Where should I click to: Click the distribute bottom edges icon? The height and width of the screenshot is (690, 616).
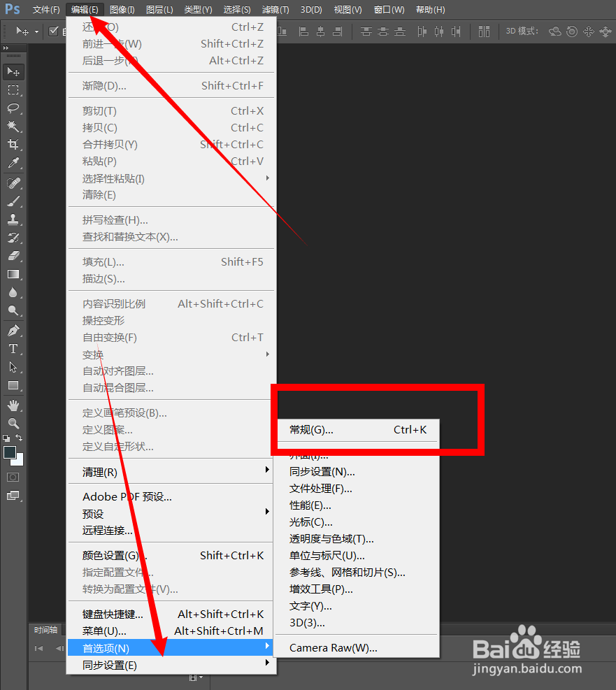pos(400,31)
